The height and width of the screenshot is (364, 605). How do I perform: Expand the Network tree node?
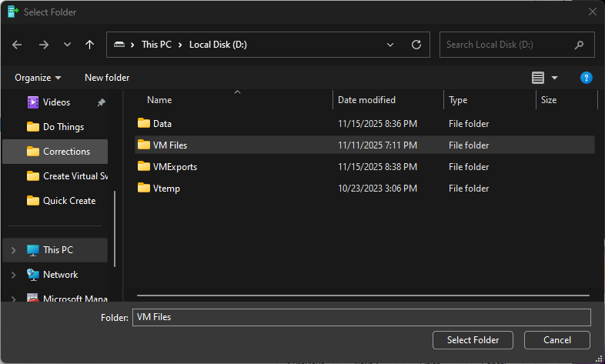pyautogui.click(x=13, y=275)
